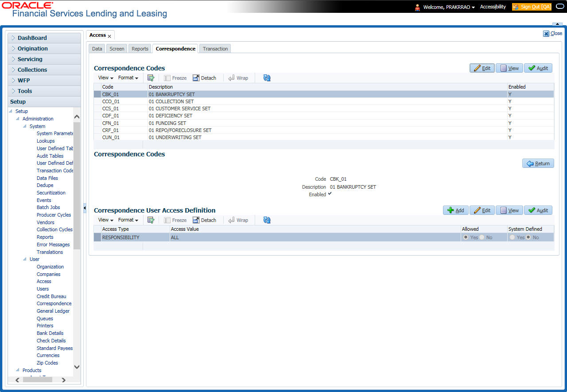
Task: Expand the Products tree node
Action: point(18,370)
